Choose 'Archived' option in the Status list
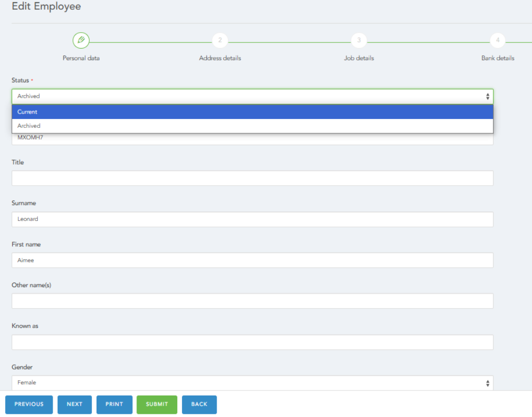 [x=252, y=126]
